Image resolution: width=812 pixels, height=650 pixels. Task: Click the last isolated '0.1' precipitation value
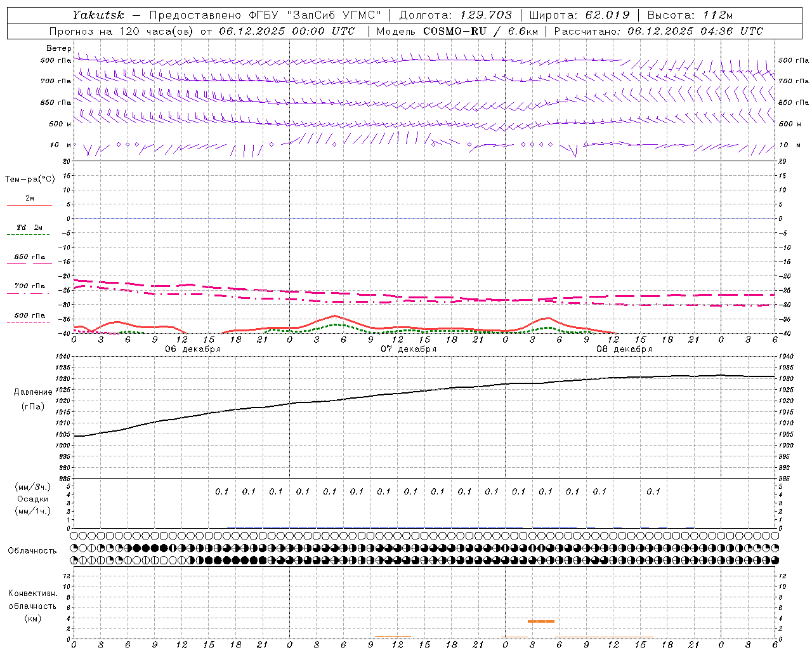coord(653,491)
